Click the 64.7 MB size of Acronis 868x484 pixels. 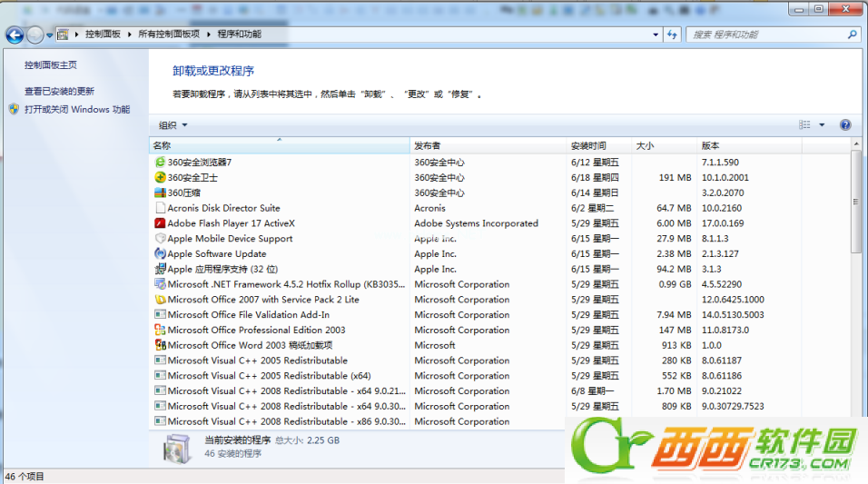674,208
